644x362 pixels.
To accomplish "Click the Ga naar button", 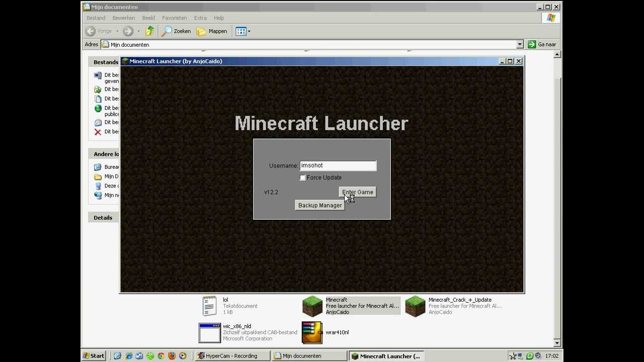I will pyautogui.click(x=542, y=44).
